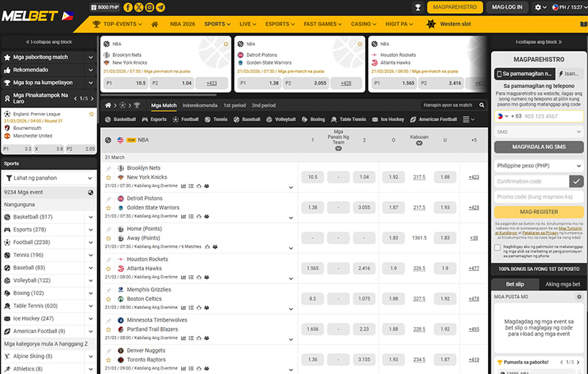Star the Brooklyn Nets match card

pos(226,44)
